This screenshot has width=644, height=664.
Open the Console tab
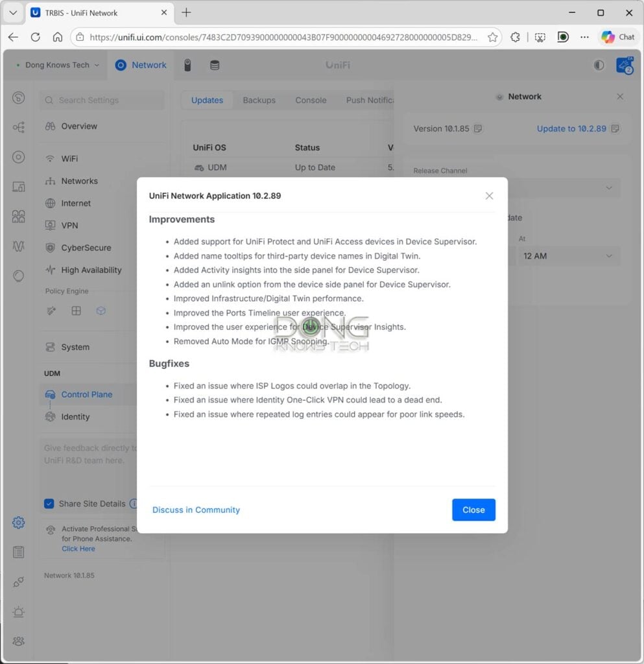click(310, 100)
